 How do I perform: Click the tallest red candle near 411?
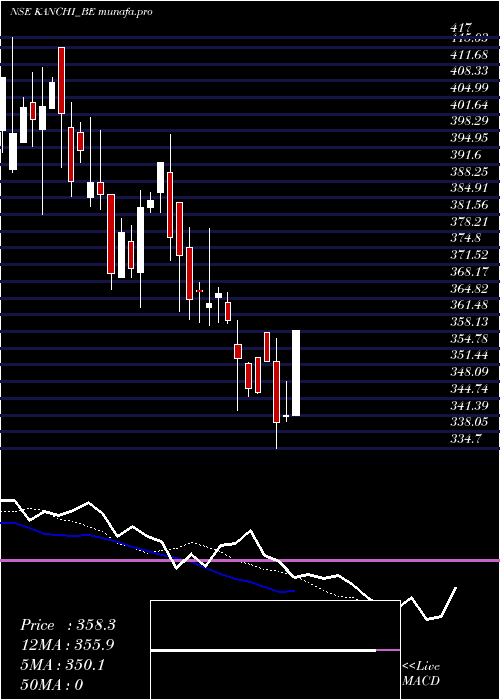pyautogui.click(x=62, y=80)
